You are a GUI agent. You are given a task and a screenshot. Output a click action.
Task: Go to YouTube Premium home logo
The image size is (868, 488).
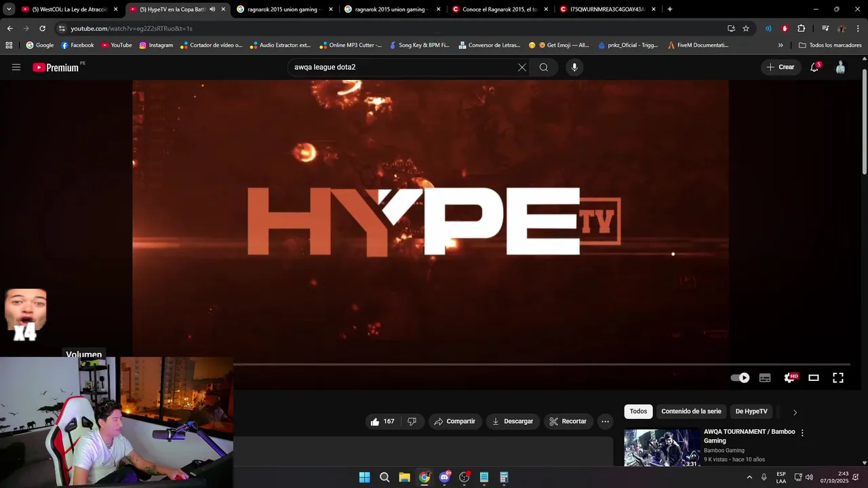pos(57,67)
